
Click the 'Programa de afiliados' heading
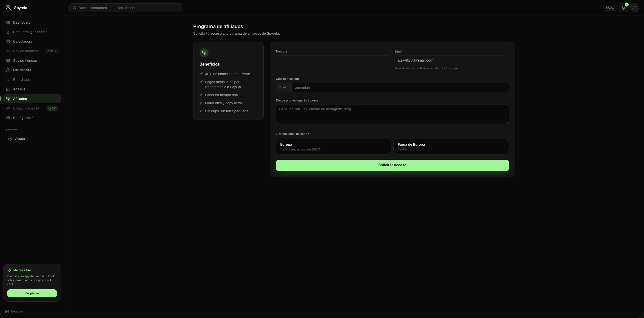[x=218, y=26]
